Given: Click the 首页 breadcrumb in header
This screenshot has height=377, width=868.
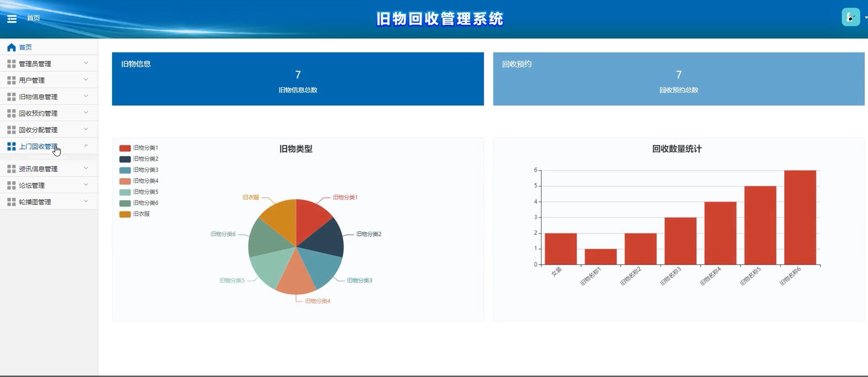Looking at the screenshot, I should [33, 18].
